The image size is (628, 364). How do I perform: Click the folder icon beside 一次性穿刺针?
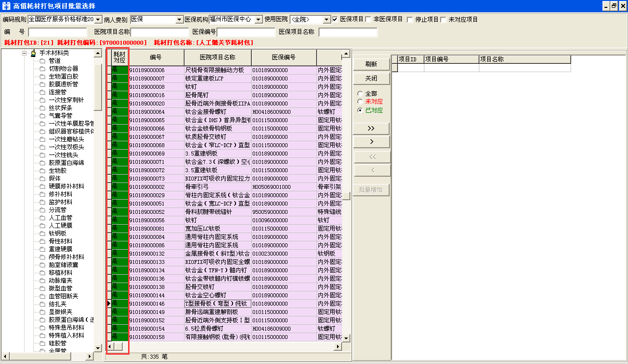(42, 100)
